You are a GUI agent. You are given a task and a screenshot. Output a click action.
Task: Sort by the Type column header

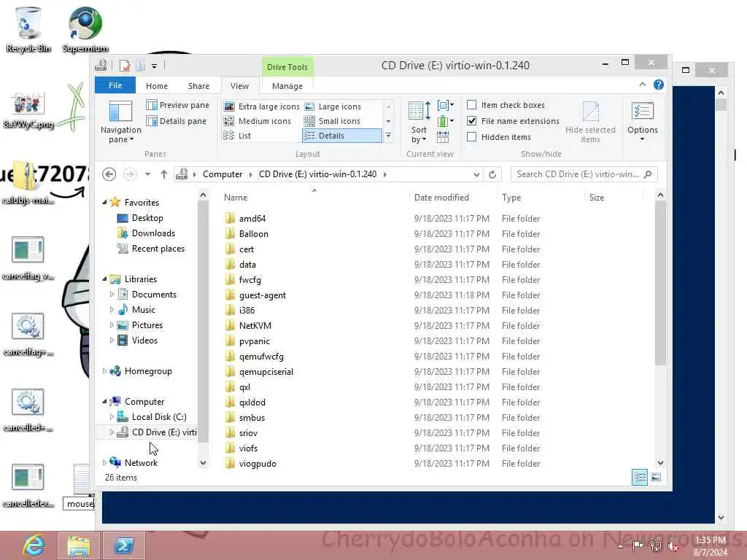[541, 197]
